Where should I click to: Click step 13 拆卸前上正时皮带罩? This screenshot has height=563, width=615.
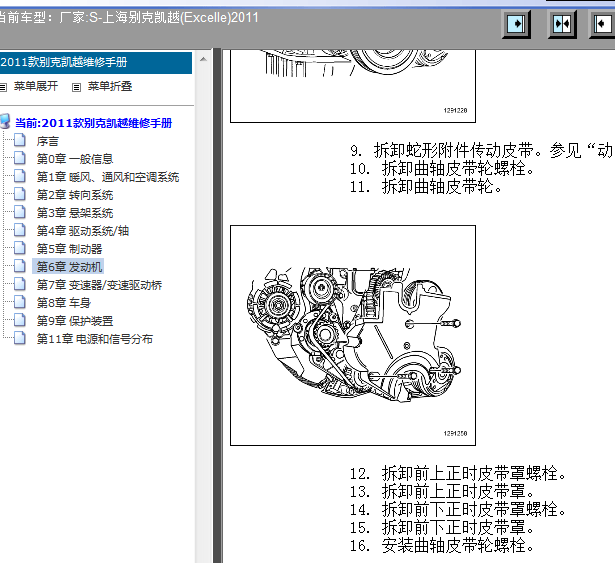pyautogui.click(x=442, y=492)
